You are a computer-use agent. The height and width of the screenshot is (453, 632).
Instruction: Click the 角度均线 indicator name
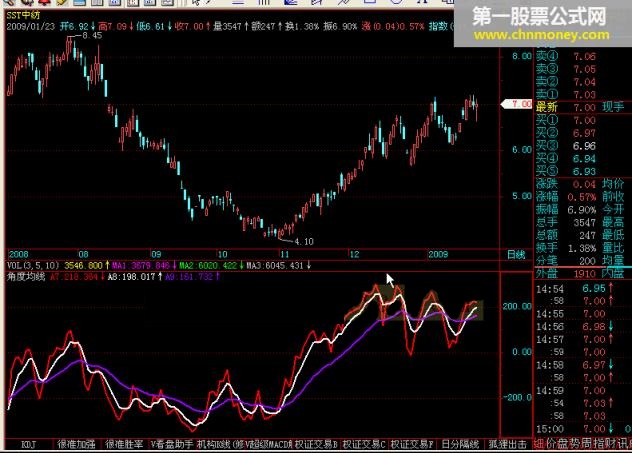click(x=26, y=276)
